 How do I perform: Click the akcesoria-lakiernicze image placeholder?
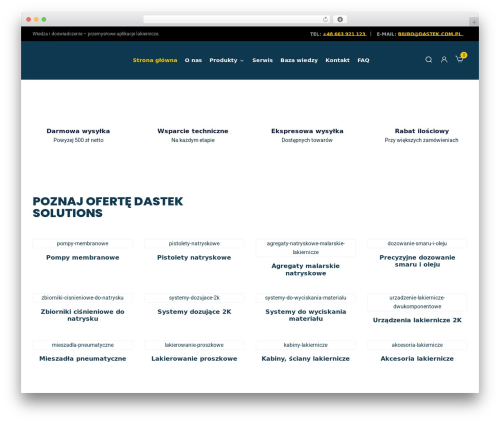[x=417, y=345]
